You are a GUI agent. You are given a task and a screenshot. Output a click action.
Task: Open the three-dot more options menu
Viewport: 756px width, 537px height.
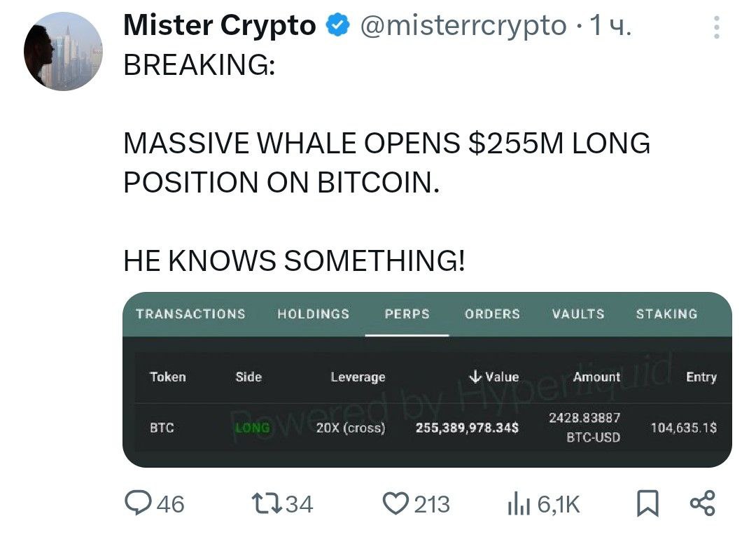pos(717,27)
